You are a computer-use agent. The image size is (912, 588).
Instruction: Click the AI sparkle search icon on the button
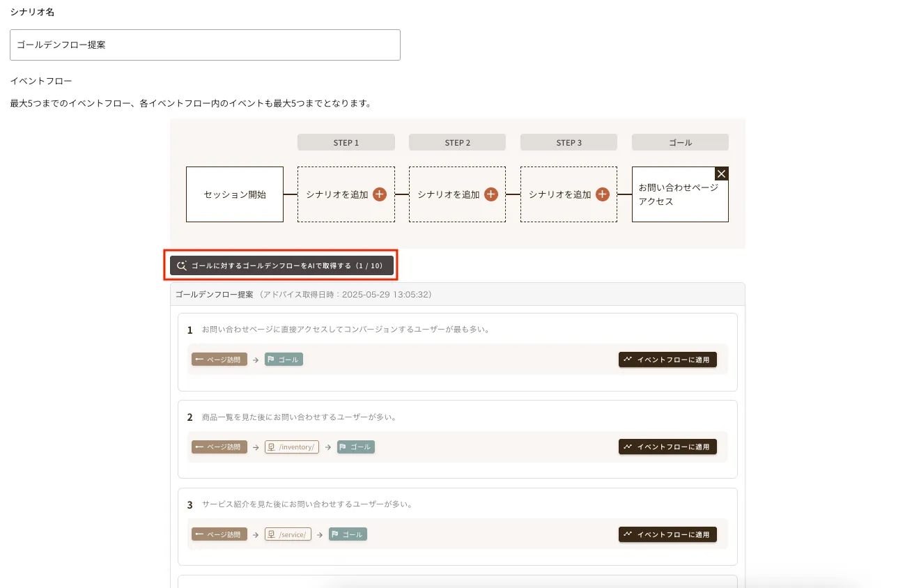point(182,265)
